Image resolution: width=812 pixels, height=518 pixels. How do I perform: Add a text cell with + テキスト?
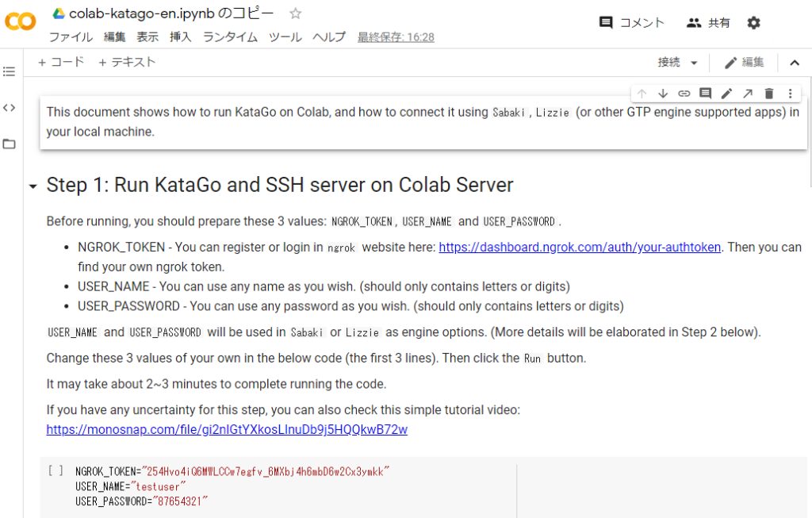click(127, 62)
